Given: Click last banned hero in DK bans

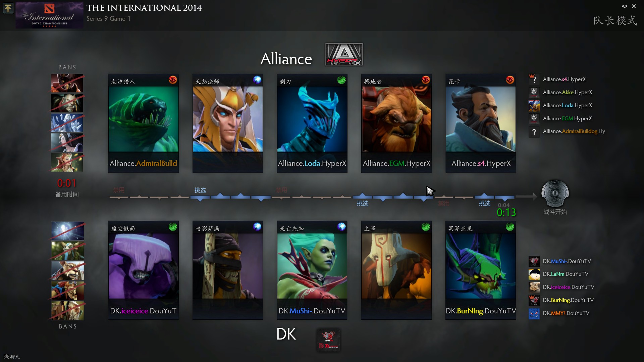Looking at the screenshot, I should click(x=67, y=310).
